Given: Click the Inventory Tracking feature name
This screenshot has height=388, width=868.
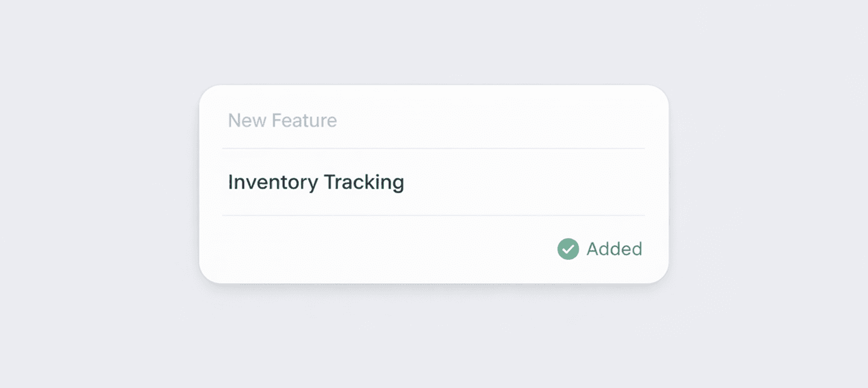Looking at the screenshot, I should point(316,182).
